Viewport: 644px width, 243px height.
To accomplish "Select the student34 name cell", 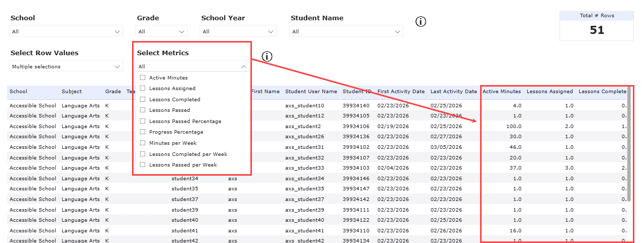I will 185,179.
